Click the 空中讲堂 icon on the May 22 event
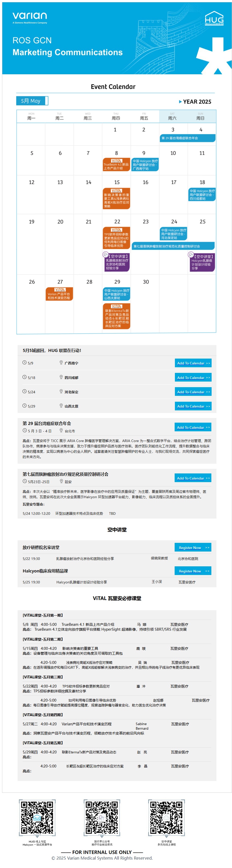The width and height of the screenshot is (232, 868). tap(105, 255)
